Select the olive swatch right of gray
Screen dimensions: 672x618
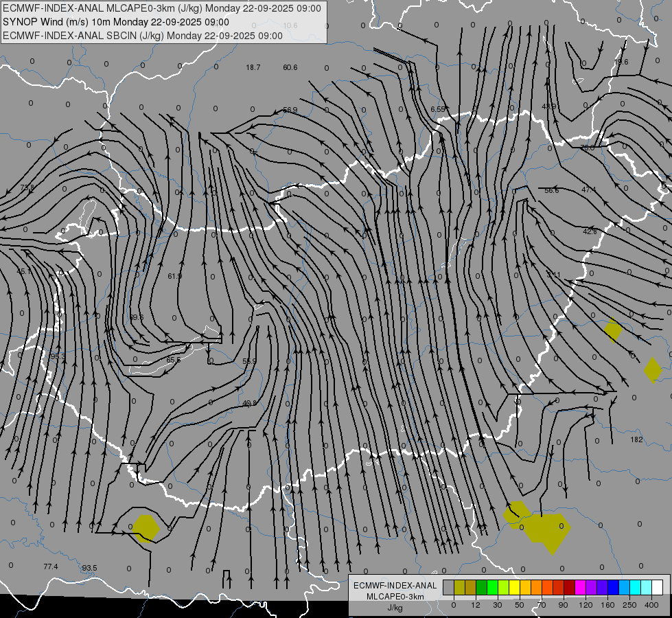tap(459, 587)
